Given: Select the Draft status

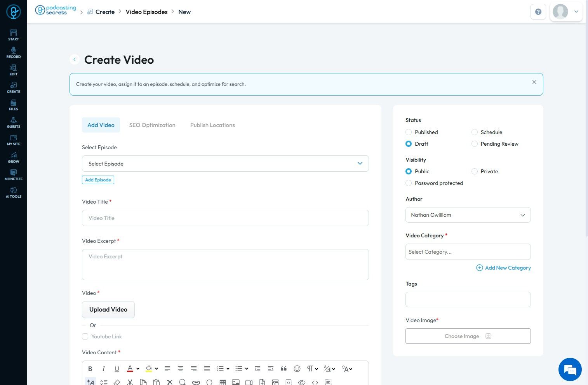Looking at the screenshot, I should click(409, 144).
